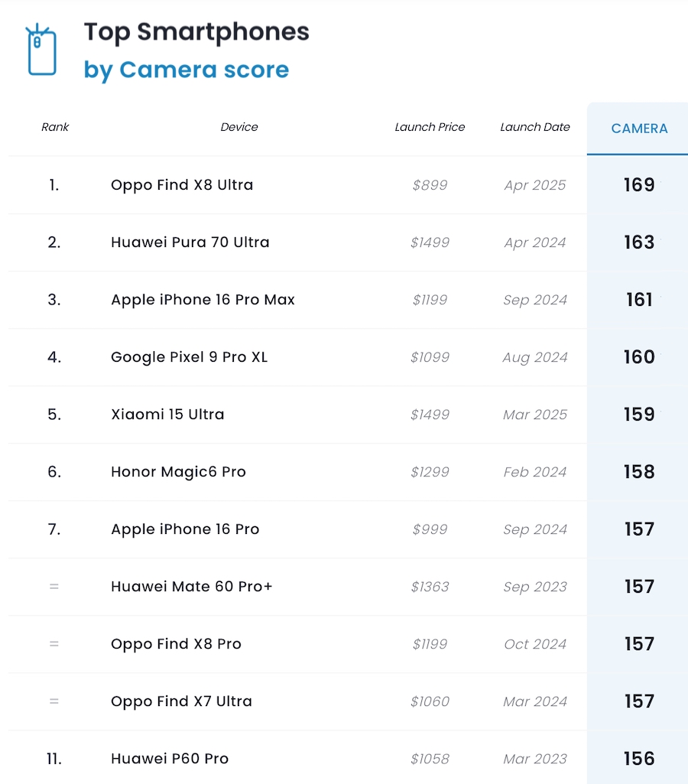The height and width of the screenshot is (784, 688).
Task: Open Huawei Mate 60 Pro+ entry
Action: [x=192, y=587]
